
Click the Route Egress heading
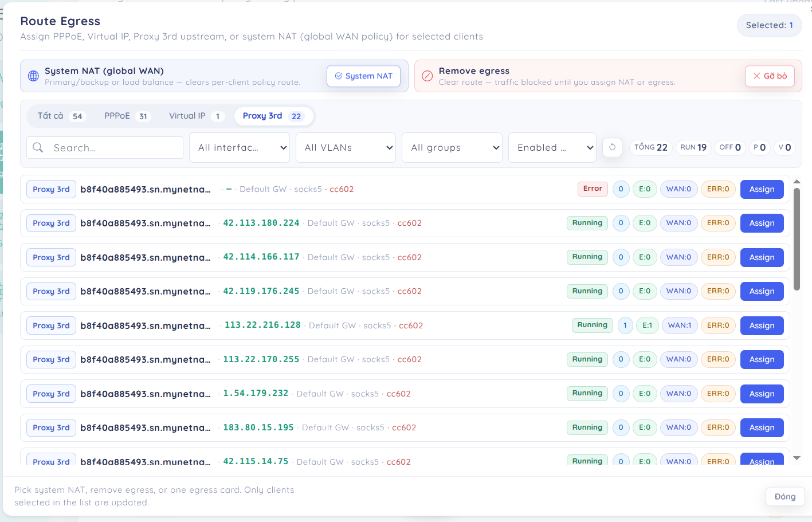point(60,21)
